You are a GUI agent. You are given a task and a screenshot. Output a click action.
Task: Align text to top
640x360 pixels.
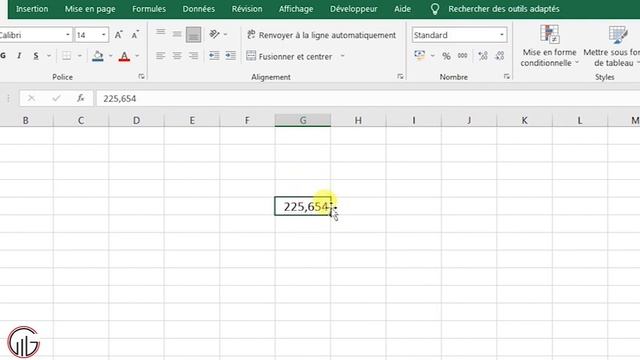160,32
